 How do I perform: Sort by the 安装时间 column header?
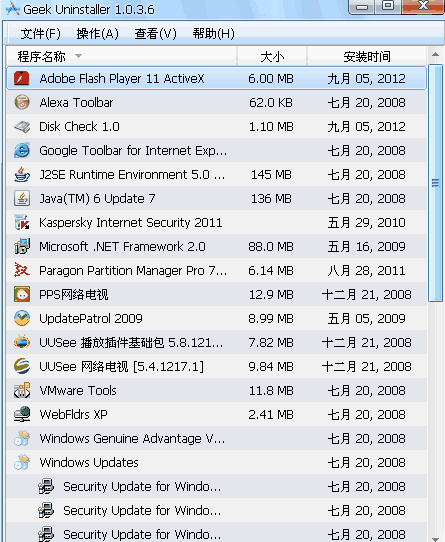coord(367,56)
